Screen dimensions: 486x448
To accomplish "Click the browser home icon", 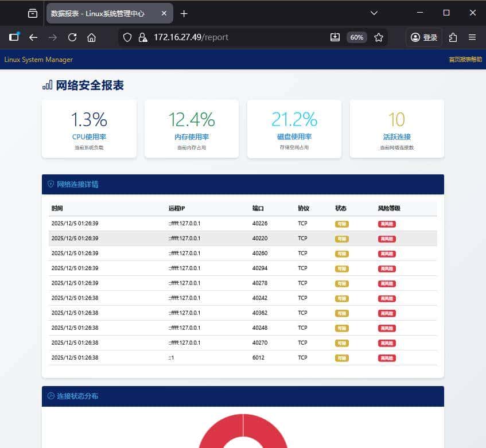I will (x=91, y=37).
